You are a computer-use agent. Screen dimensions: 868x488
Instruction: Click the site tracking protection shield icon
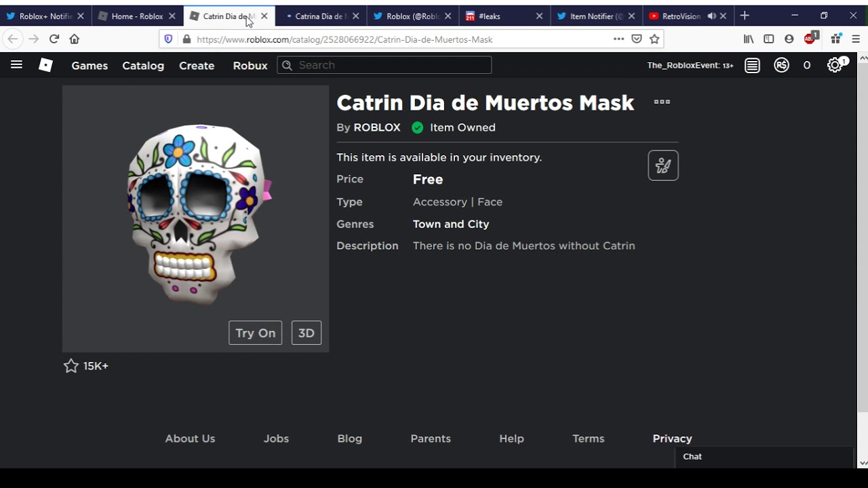(x=168, y=39)
